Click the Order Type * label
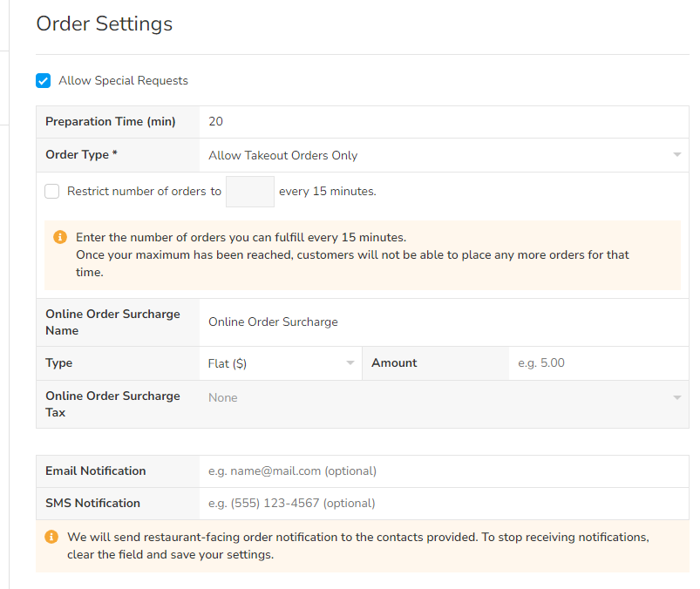The width and height of the screenshot is (700, 589). pyautogui.click(x=82, y=155)
